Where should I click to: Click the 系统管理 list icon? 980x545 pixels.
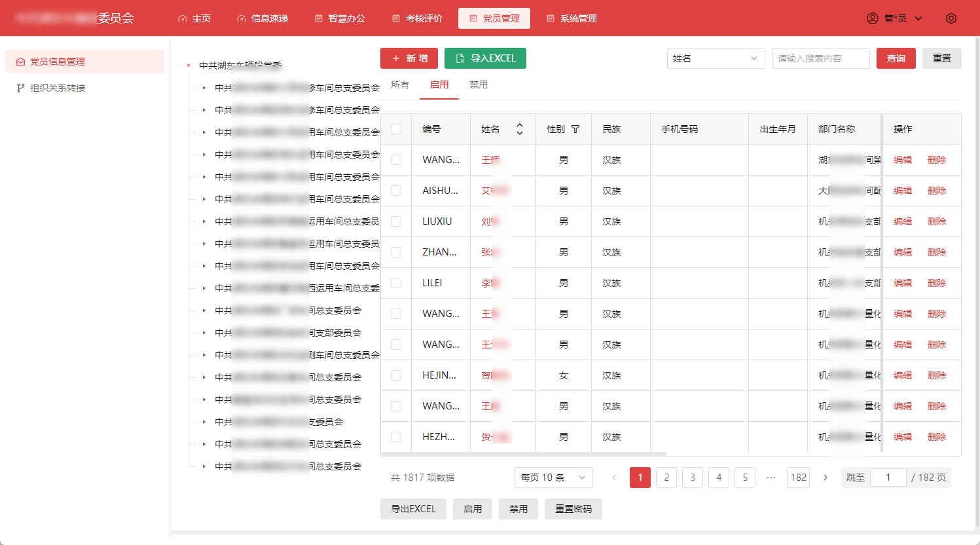point(551,18)
